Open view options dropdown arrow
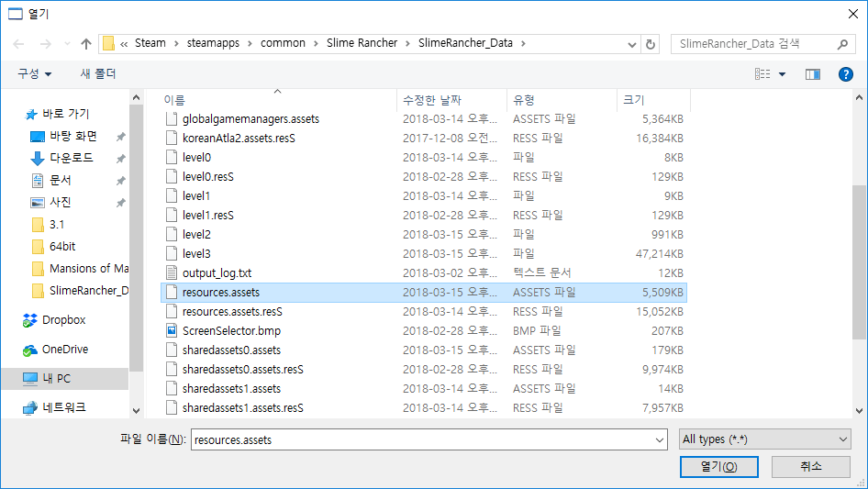 click(x=782, y=74)
